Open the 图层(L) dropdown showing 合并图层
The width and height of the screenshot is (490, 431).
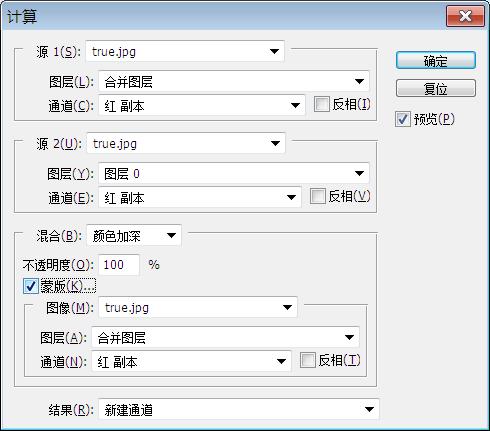[x=234, y=81]
